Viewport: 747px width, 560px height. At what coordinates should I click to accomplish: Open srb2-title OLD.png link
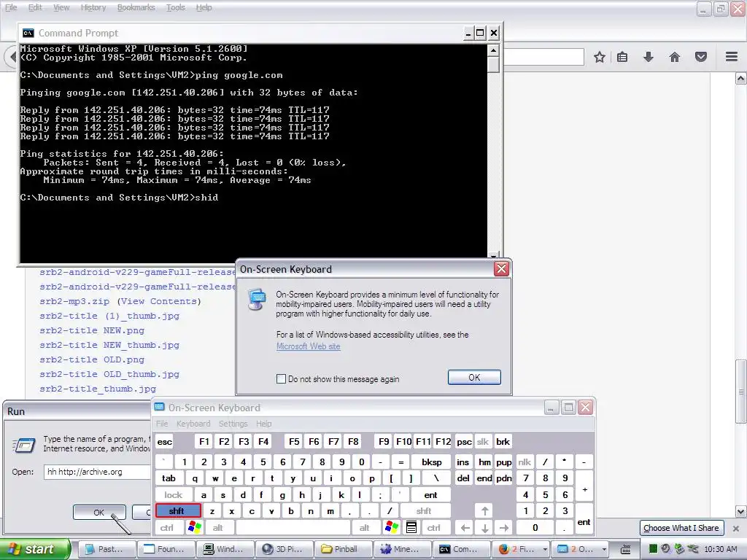pyautogui.click(x=92, y=359)
